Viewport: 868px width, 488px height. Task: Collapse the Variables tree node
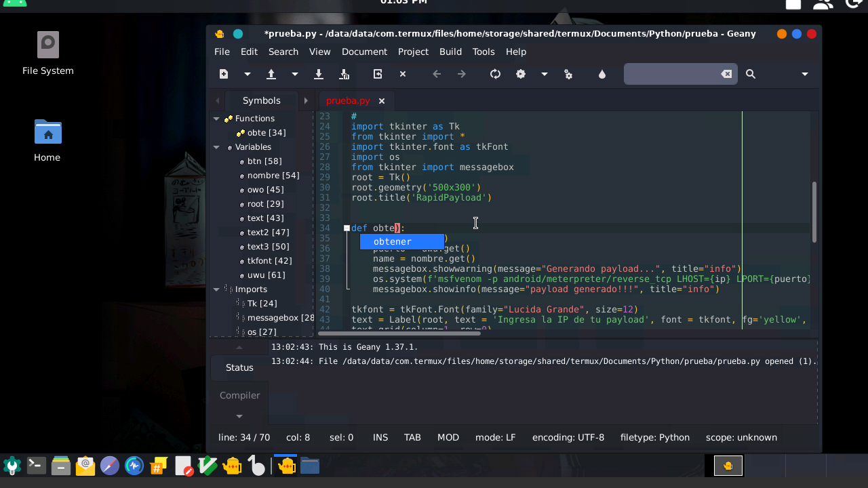pyautogui.click(x=216, y=147)
